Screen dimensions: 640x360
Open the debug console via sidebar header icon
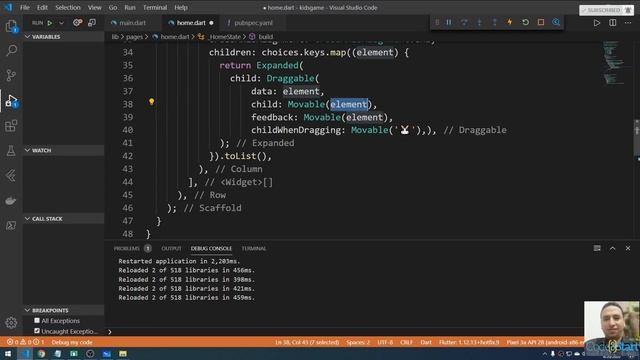tap(92, 23)
